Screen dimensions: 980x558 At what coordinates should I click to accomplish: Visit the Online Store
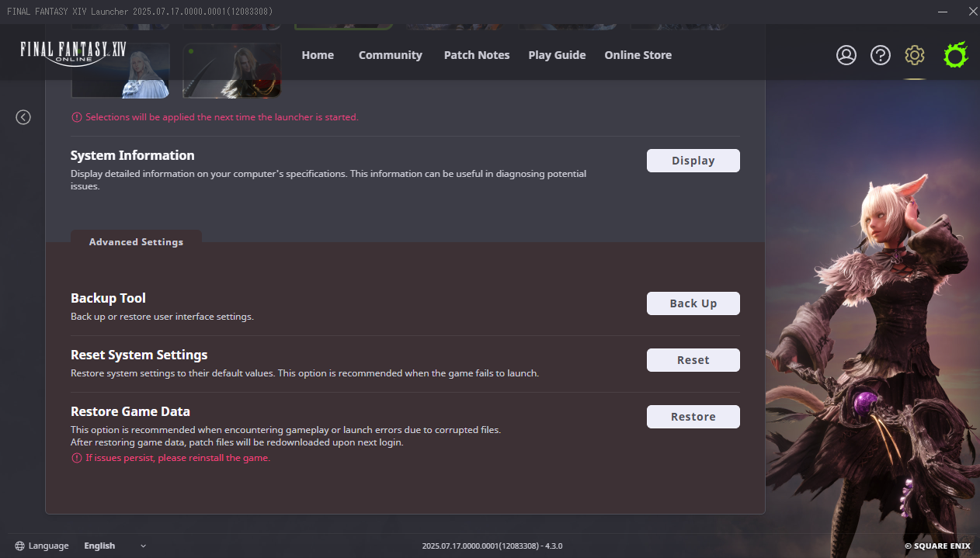[x=638, y=55]
